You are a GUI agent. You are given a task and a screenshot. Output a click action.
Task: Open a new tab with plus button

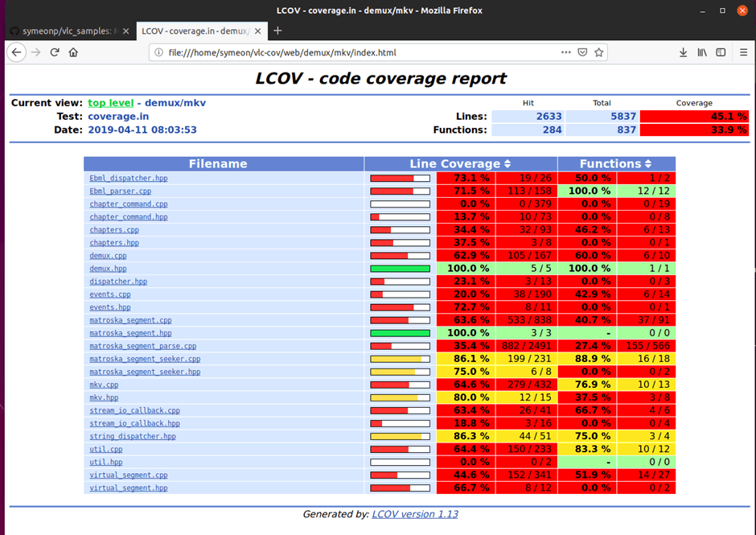point(278,31)
